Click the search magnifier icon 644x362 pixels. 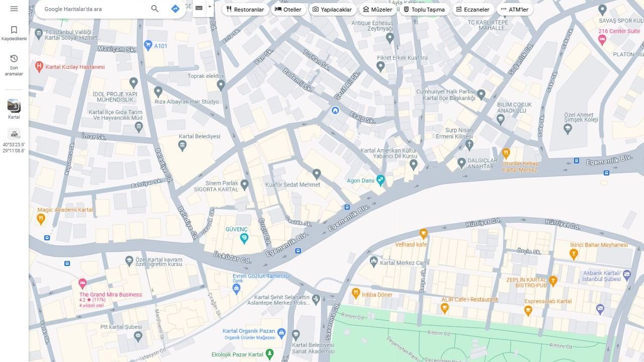click(155, 9)
